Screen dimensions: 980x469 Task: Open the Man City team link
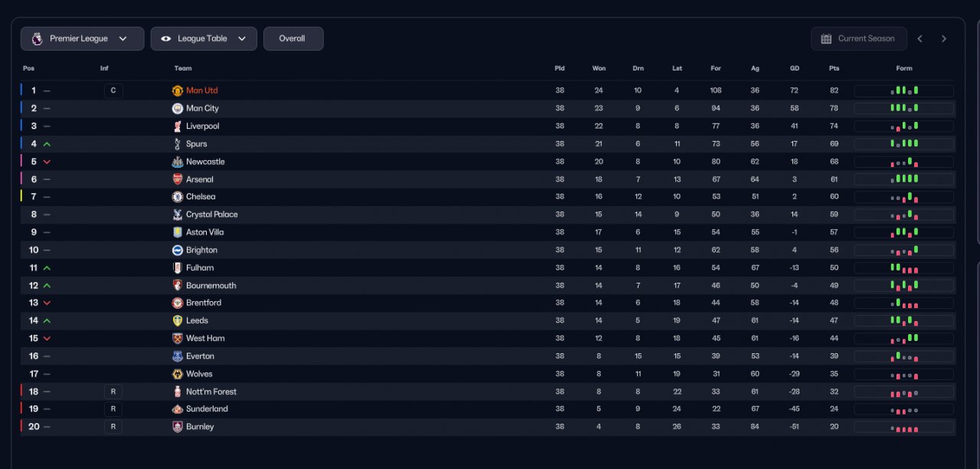pos(202,109)
